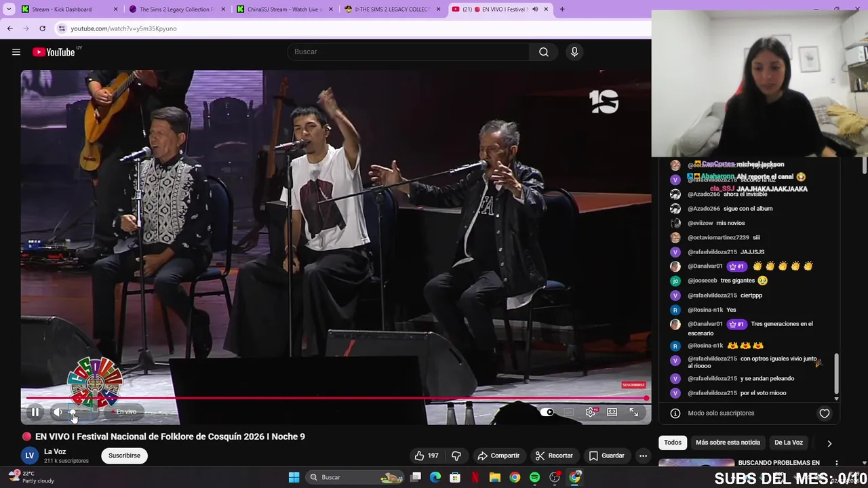Screen dimensions: 868x488
Task: Launch Microsoft Edge from taskbar
Action: coord(435,477)
